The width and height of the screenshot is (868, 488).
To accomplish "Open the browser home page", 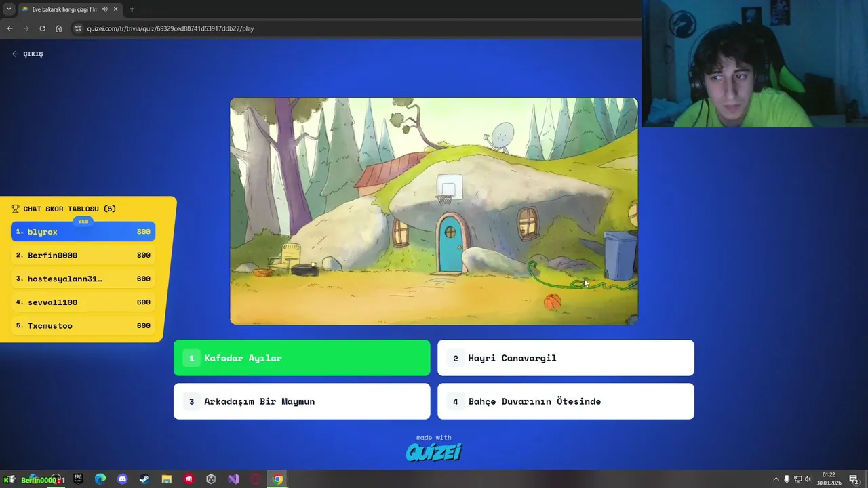I will pyautogui.click(x=59, y=28).
